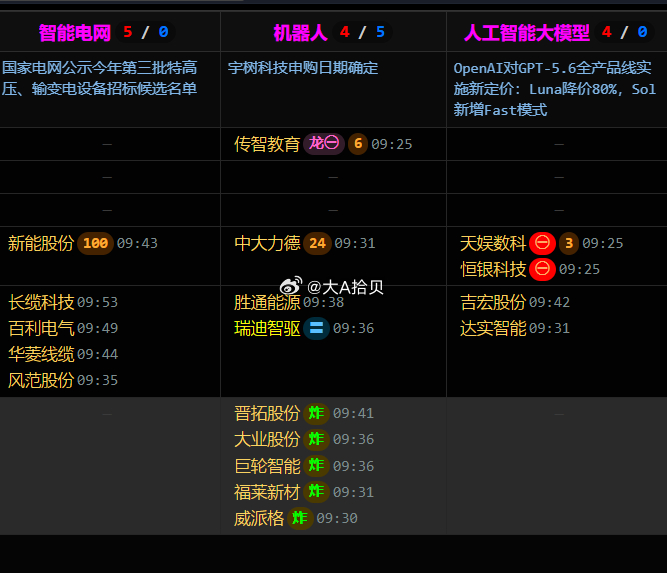Open stock 胜通能源
The height and width of the screenshot is (573, 667).
267,302
